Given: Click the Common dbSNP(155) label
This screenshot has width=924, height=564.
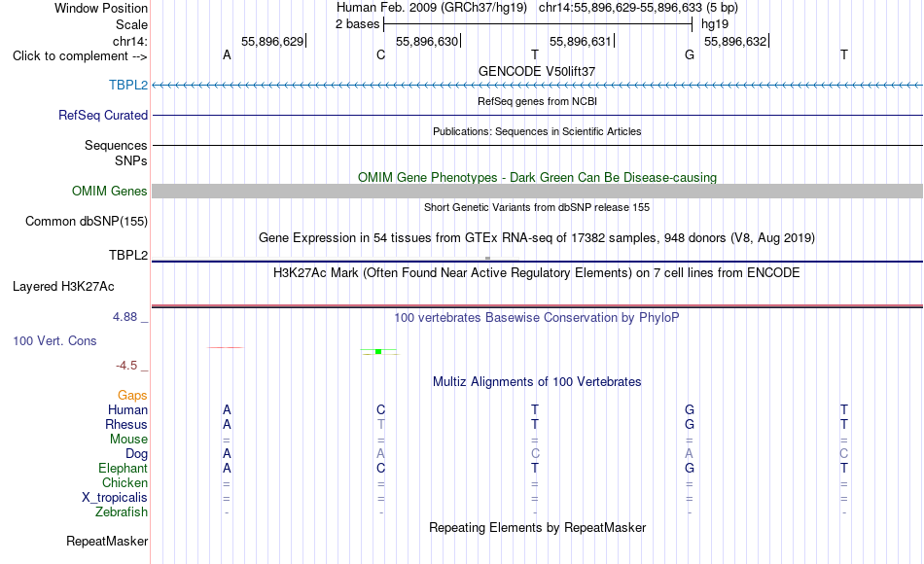Looking at the screenshot, I should pyautogui.click(x=86, y=221).
